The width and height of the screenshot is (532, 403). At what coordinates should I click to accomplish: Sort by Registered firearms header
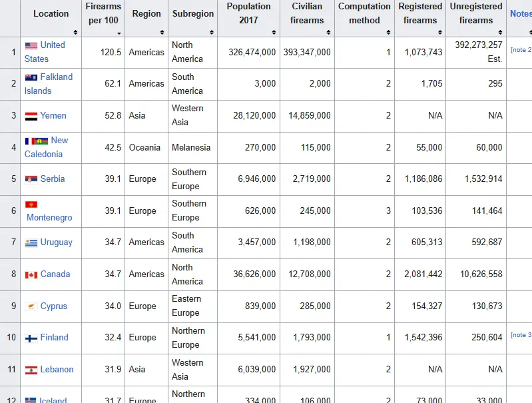(x=420, y=19)
